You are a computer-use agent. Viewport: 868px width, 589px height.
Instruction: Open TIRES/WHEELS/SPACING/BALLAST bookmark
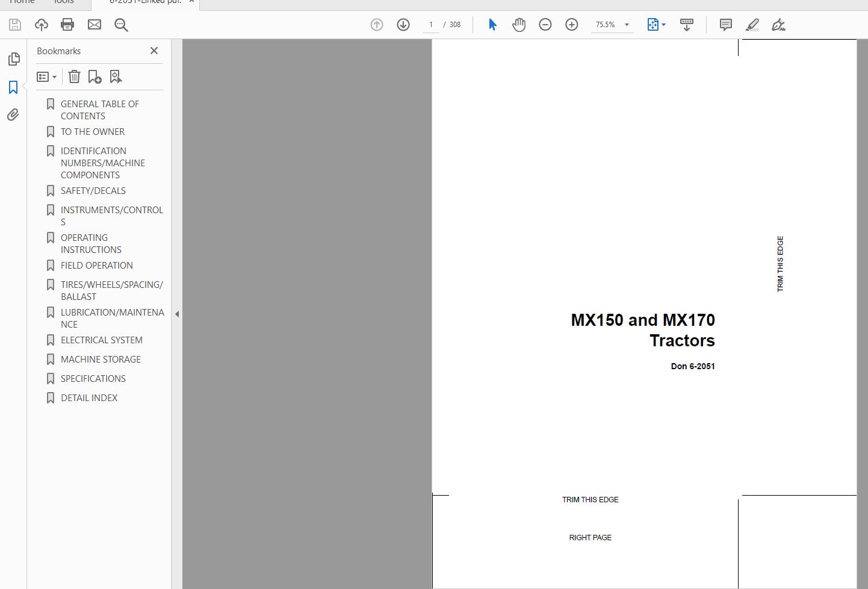111,290
